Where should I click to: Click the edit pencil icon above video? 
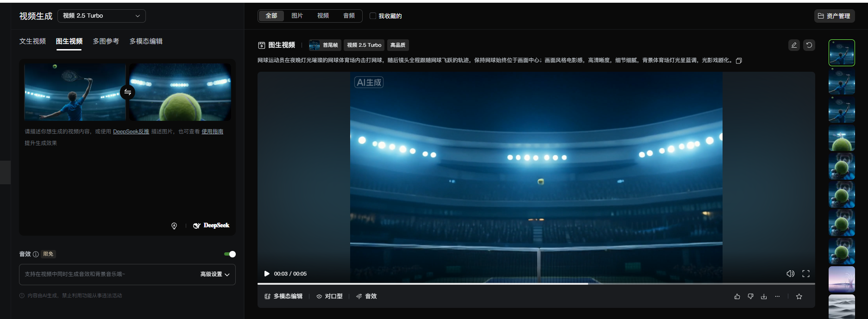794,45
